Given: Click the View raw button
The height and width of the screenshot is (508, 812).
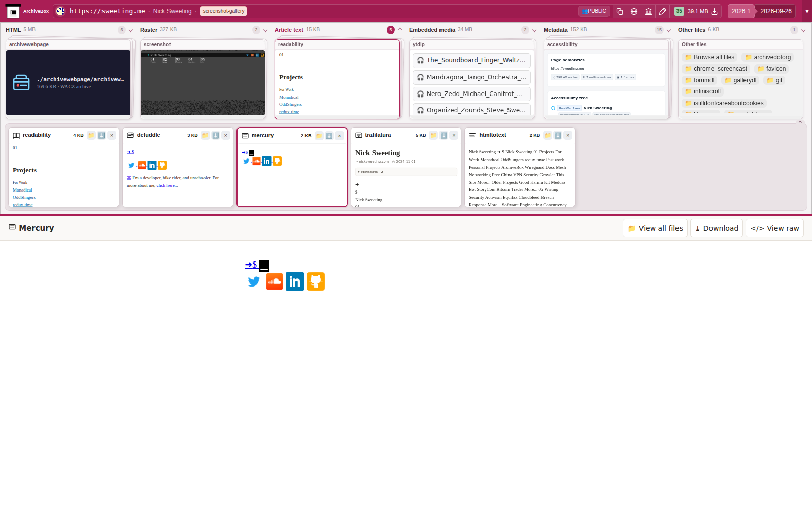Looking at the screenshot, I should 774,228.
